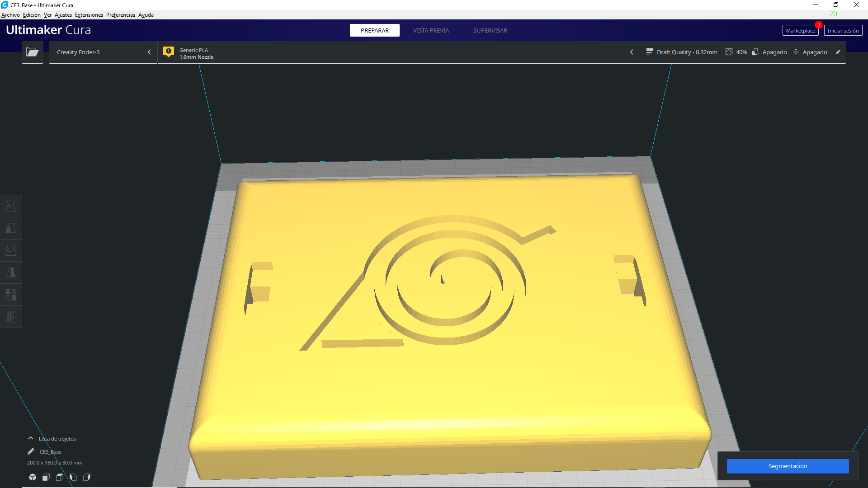Select the Scale tool
Viewport: 868px width, 488px height.
point(11,228)
